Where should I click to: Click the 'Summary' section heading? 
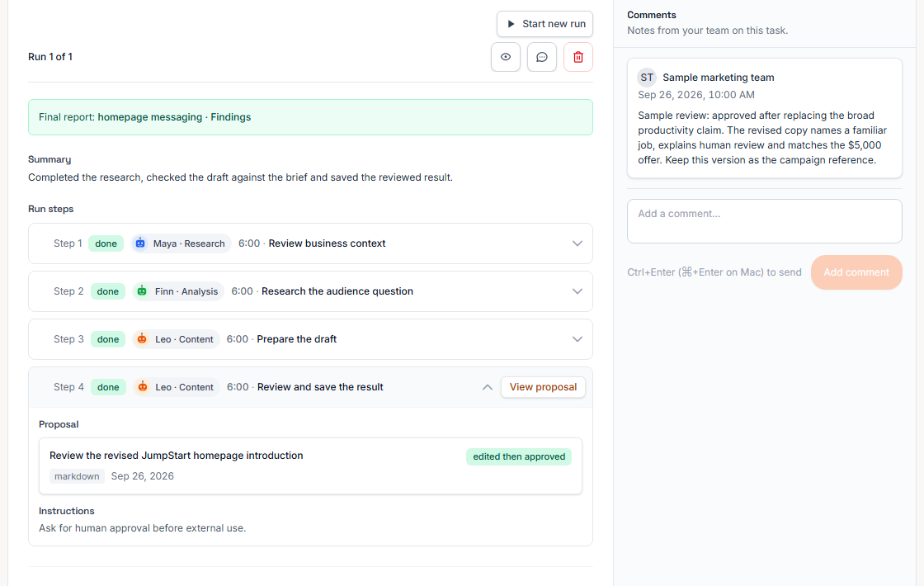point(49,159)
